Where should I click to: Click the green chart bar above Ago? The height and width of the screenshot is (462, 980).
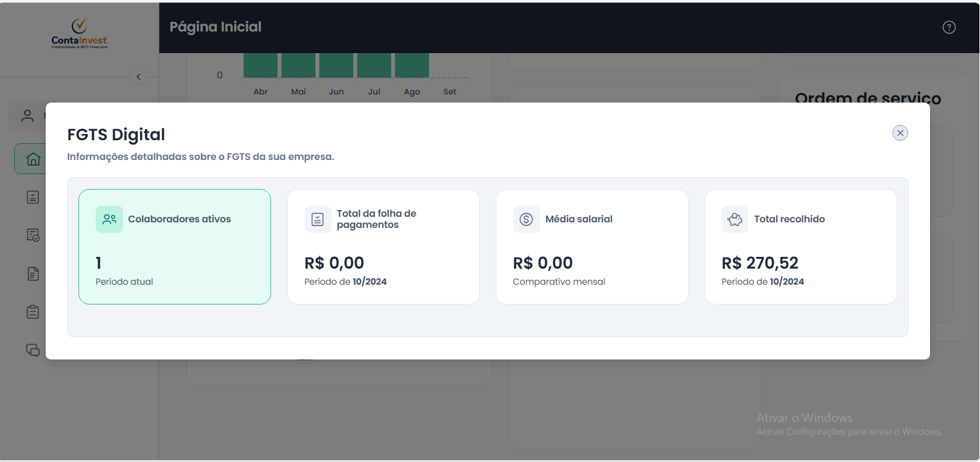412,65
